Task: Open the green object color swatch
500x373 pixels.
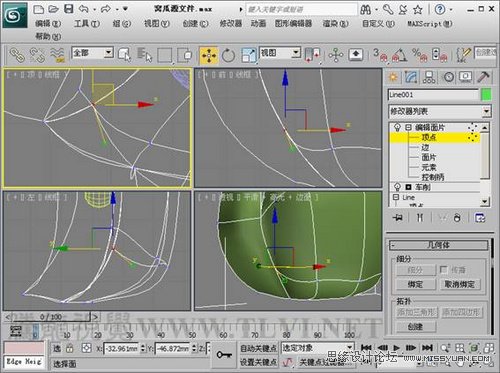Action: 486,95
